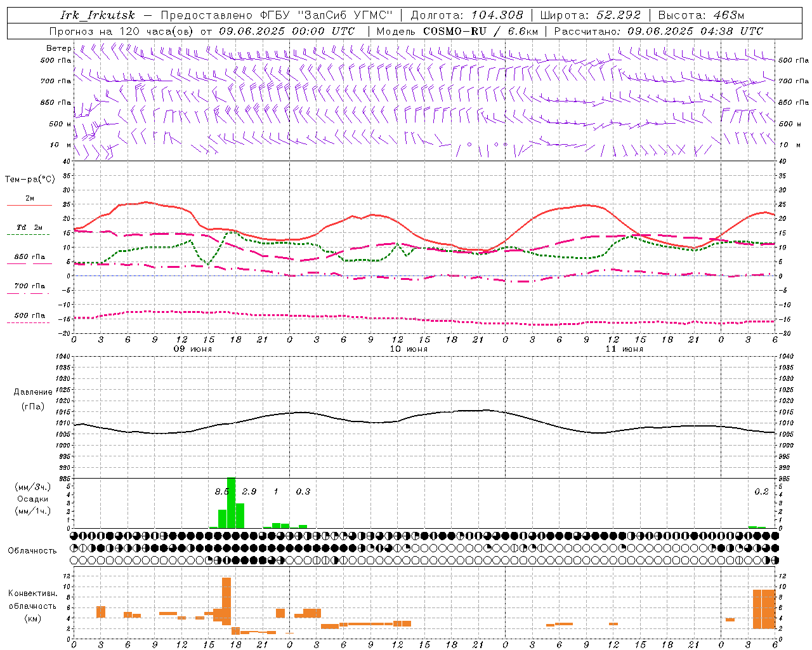Click the Высота: 463м value

701,15
